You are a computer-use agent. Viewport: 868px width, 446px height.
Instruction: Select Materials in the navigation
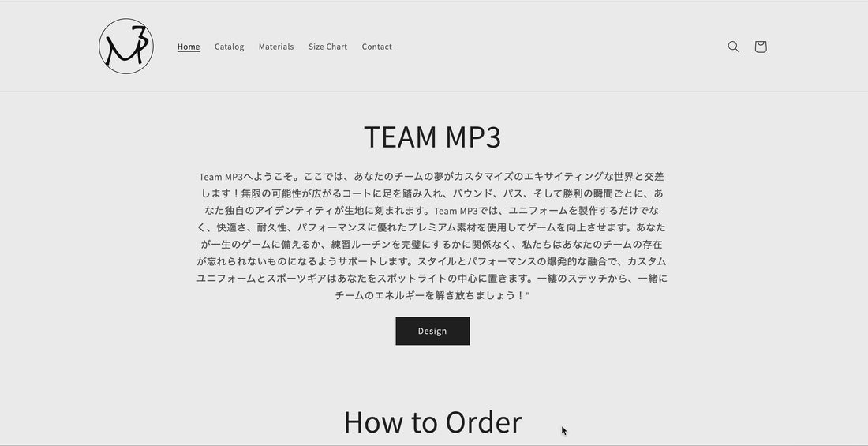click(x=276, y=47)
